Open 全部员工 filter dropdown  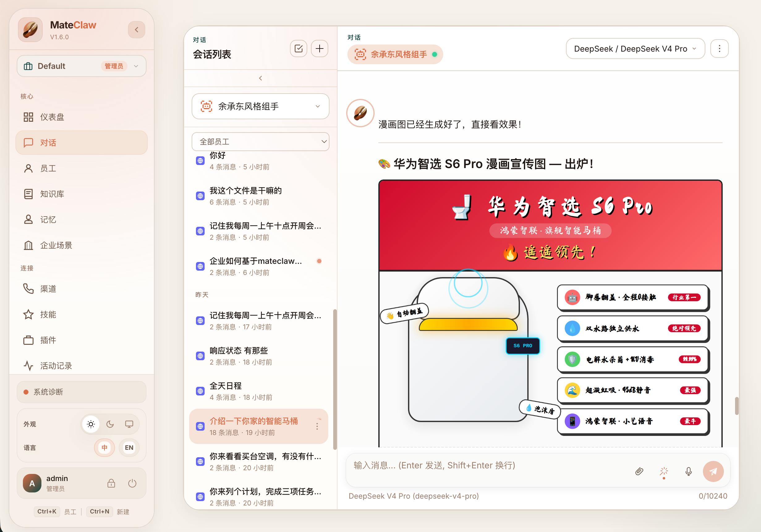coord(261,142)
